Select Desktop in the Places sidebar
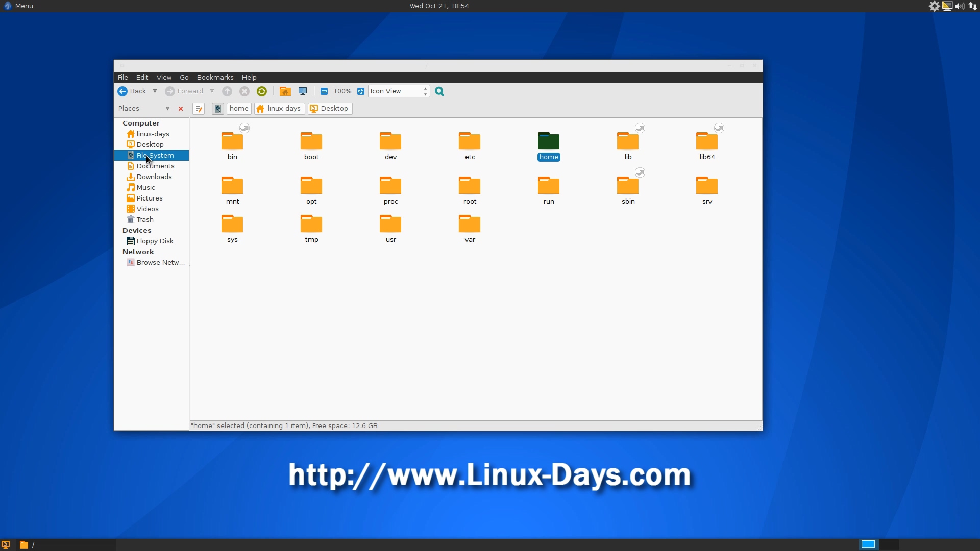The height and width of the screenshot is (551, 980). click(x=152, y=145)
